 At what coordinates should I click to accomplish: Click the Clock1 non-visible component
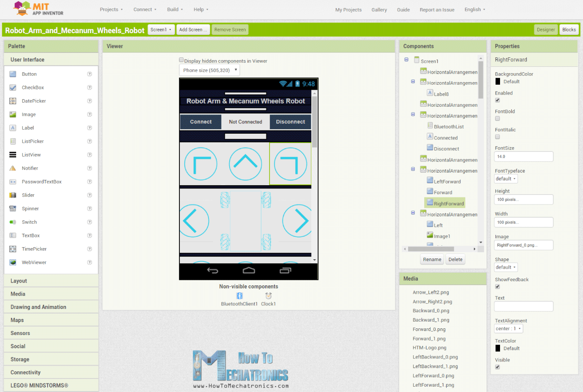268,296
